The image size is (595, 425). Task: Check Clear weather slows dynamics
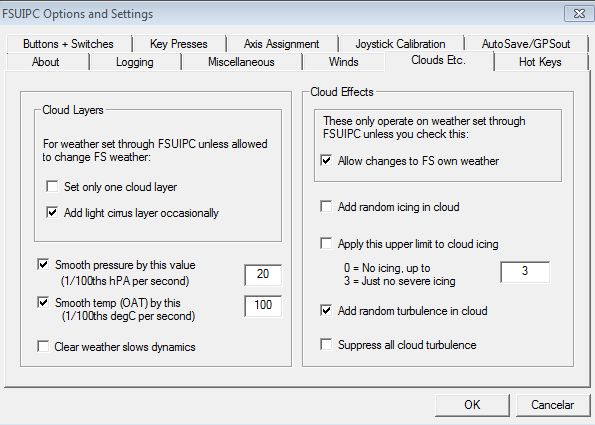[x=43, y=346]
